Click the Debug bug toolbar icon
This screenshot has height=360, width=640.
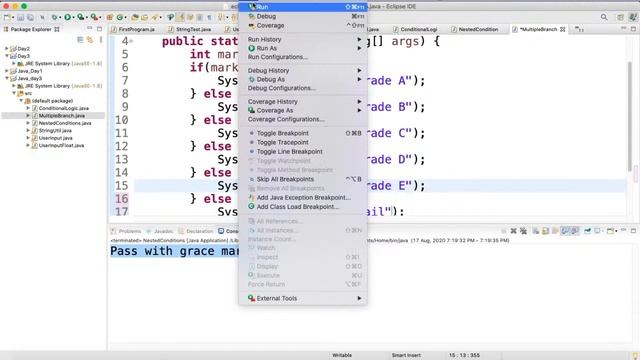pos(54,17)
